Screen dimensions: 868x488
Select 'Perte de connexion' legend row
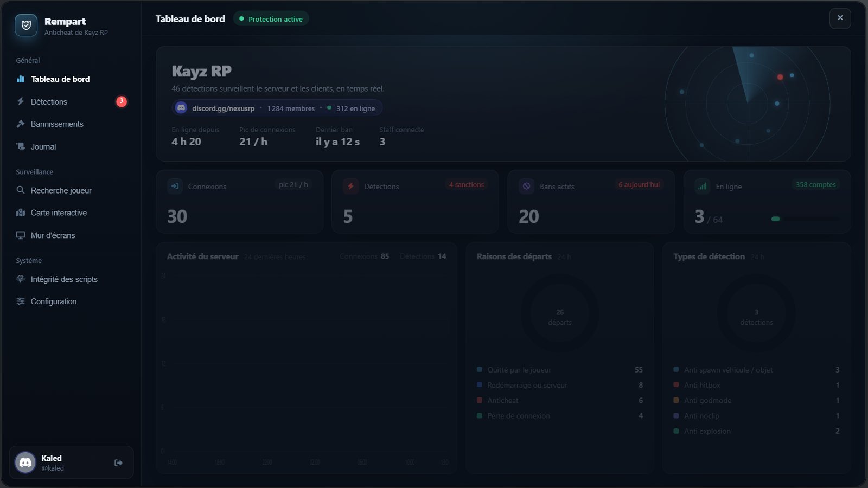tap(560, 416)
